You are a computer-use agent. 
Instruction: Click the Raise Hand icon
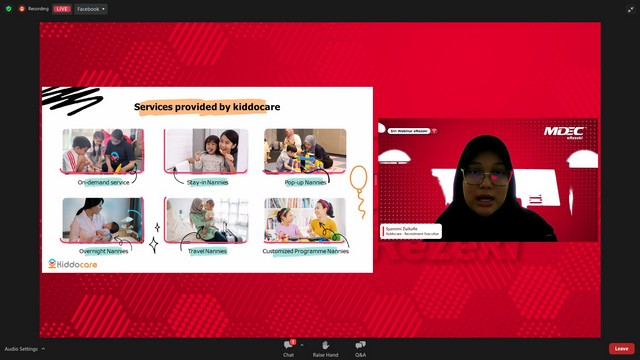pyautogui.click(x=325, y=345)
